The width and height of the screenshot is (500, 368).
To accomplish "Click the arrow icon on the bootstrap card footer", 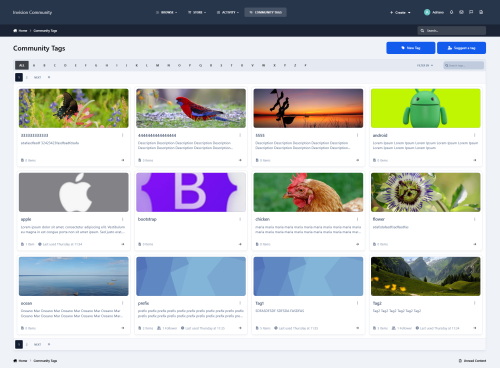I will 240,244.
